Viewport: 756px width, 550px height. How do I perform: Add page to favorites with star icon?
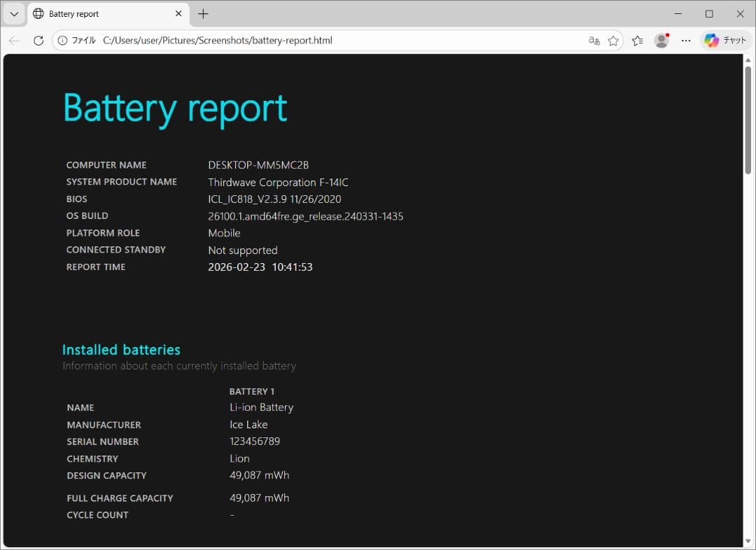point(613,41)
